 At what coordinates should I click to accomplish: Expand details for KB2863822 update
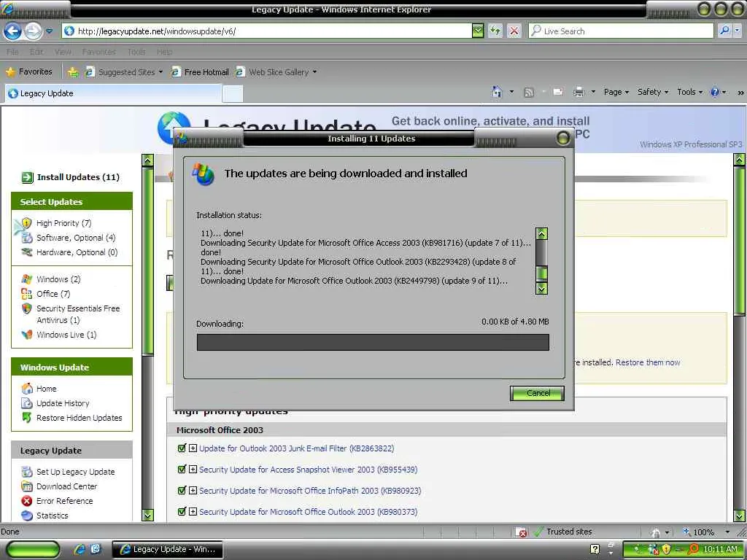point(193,448)
